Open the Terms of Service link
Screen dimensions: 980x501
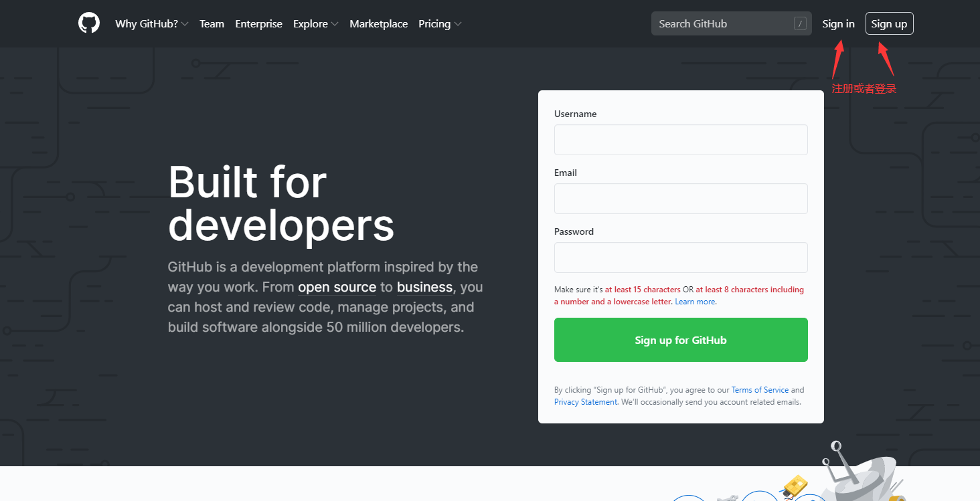click(x=760, y=390)
